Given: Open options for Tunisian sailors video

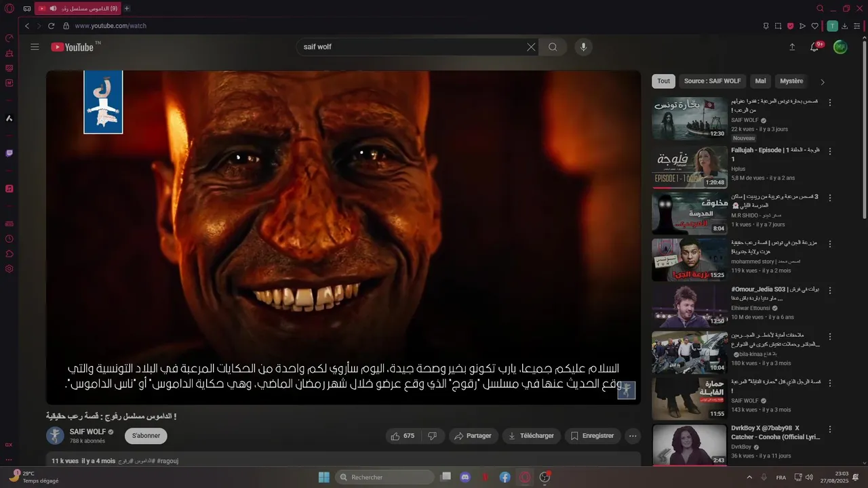Looking at the screenshot, I should pyautogui.click(x=829, y=103).
